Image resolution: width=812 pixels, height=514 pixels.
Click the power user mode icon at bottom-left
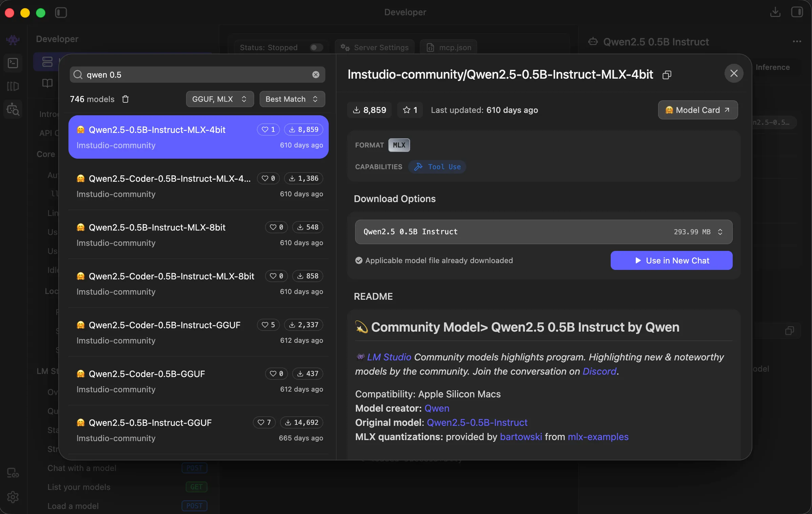(13, 473)
